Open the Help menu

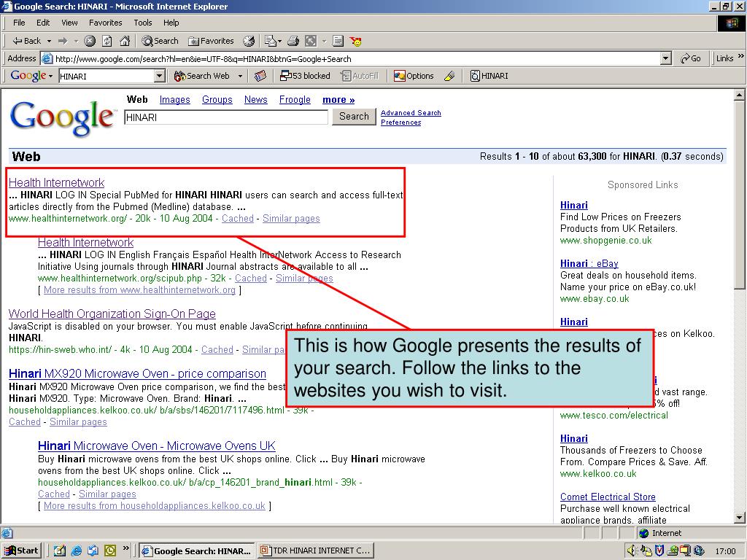pyautogui.click(x=171, y=23)
